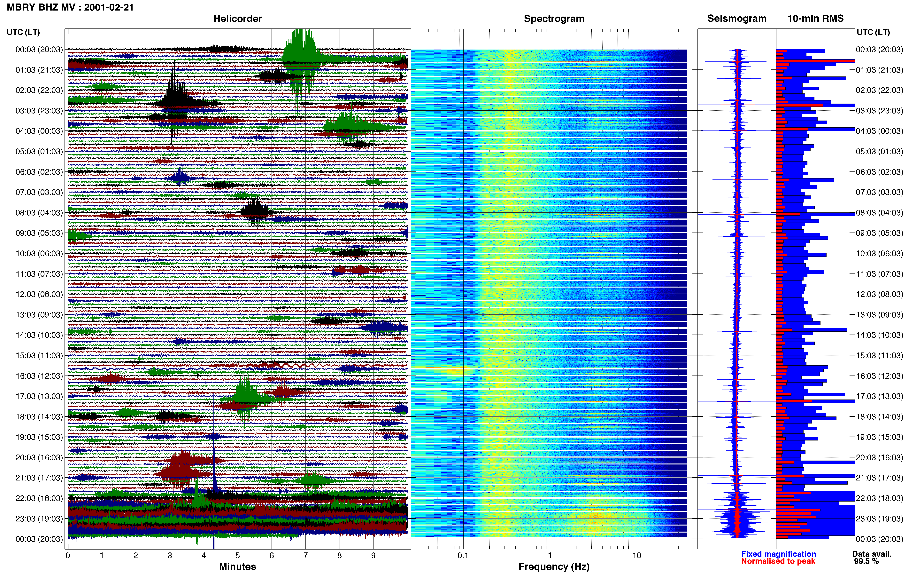
Task: Click frequency tick '0.1' on spectrogram axis
Action: click(x=463, y=555)
